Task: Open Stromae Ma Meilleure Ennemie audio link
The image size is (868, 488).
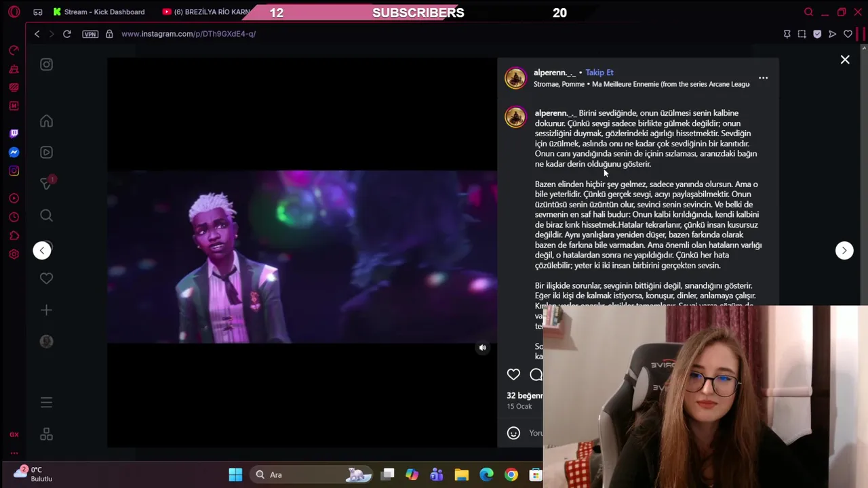Action: (642, 84)
